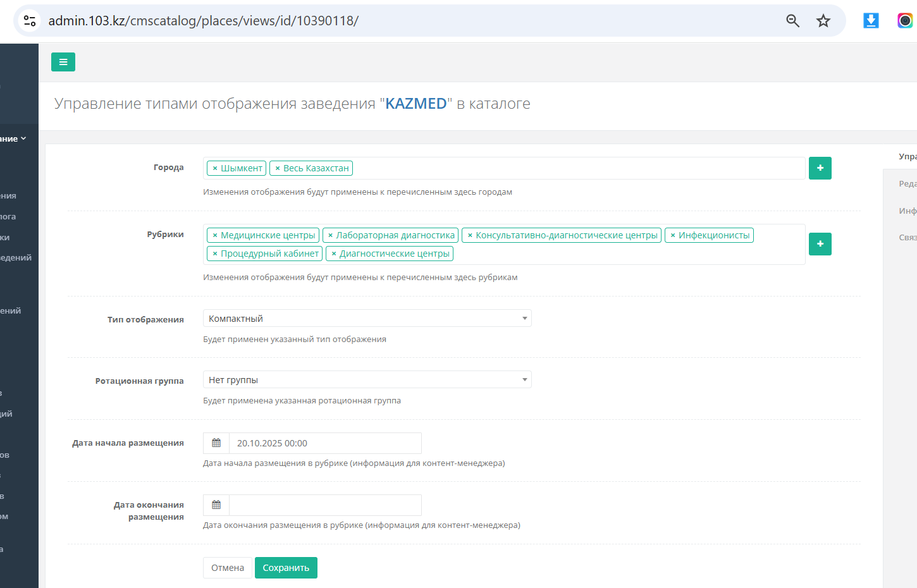Open calendar for end date
The image size is (917, 588).
tap(216, 505)
